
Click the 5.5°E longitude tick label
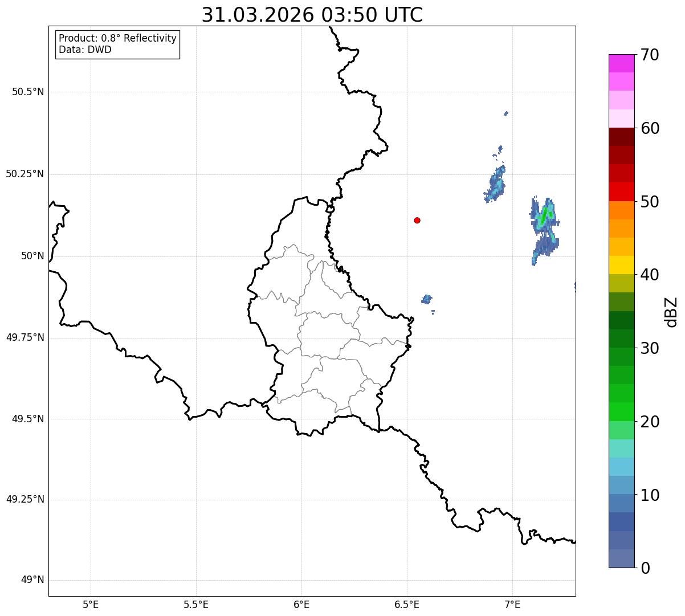(196, 604)
